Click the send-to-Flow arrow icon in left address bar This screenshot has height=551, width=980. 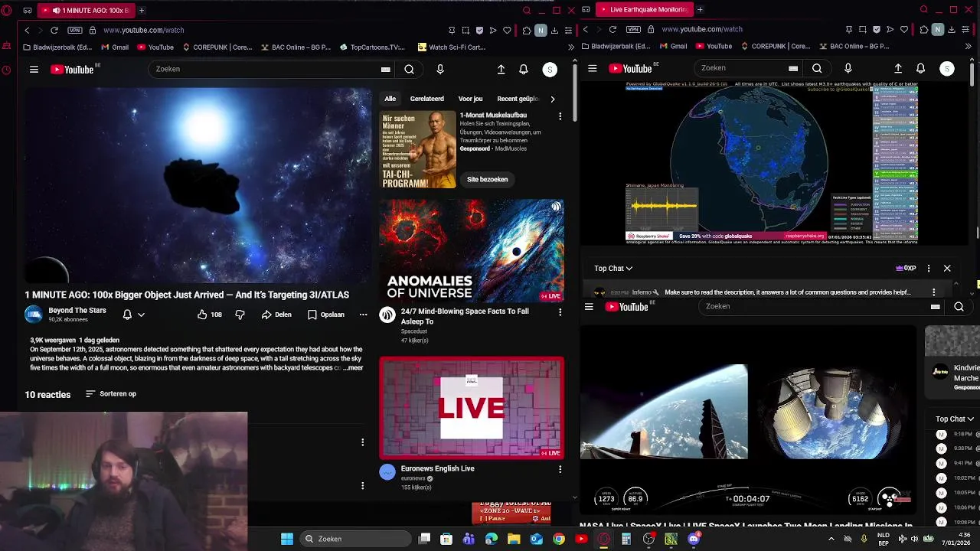[493, 30]
